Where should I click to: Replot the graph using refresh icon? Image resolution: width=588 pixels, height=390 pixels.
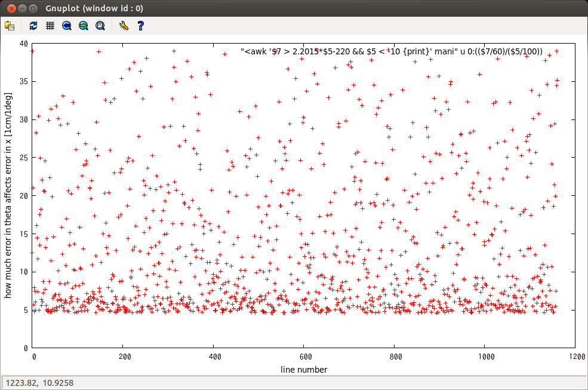[x=33, y=26]
